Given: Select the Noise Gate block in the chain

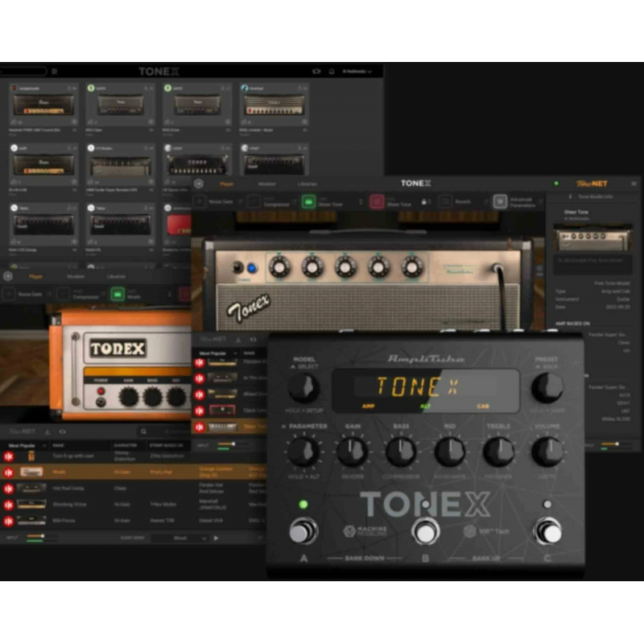Looking at the screenshot, I should [x=217, y=200].
